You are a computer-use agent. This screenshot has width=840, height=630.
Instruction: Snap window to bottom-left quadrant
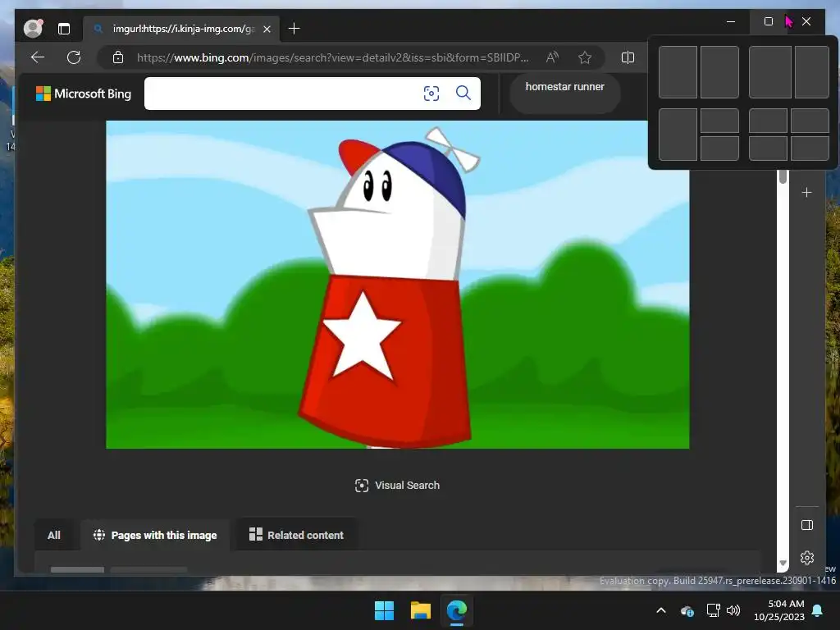pos(768,148)
